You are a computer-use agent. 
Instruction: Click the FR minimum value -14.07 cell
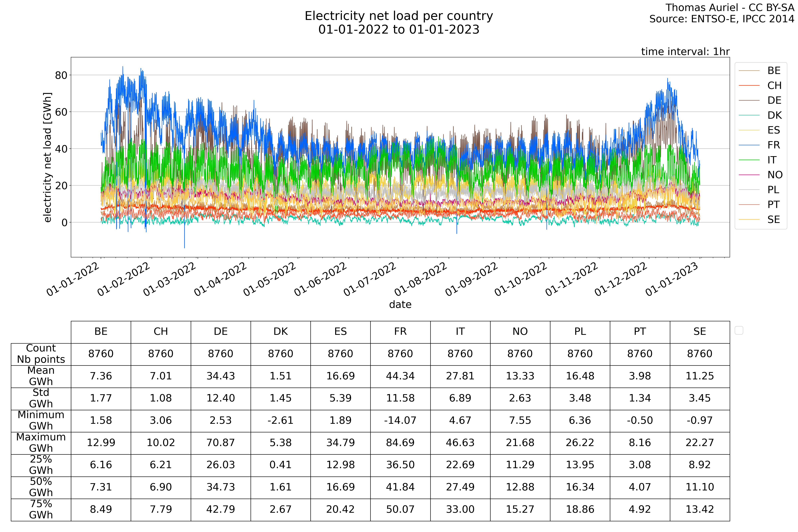[400, 421]
